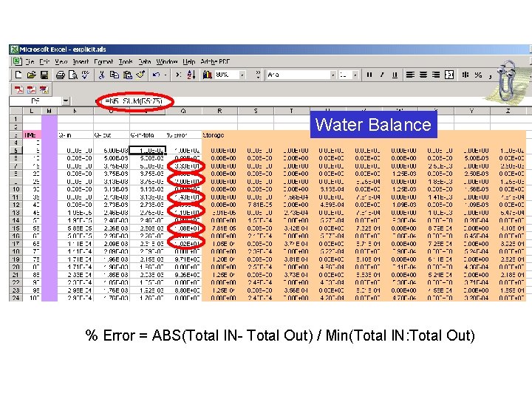Screen dimensions: 532x399
Task: Launch the Chart Wizard icon
Action: click(x=208, y=75)
